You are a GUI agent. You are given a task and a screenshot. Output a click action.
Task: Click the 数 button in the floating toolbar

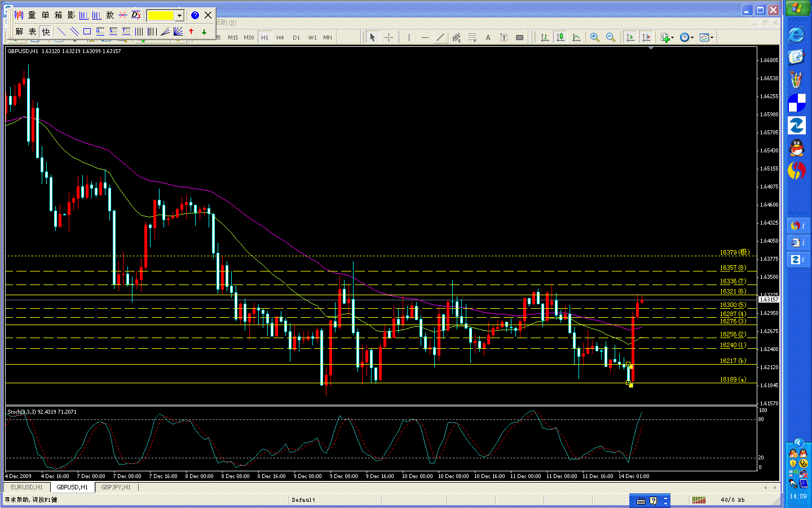[110, 15]
